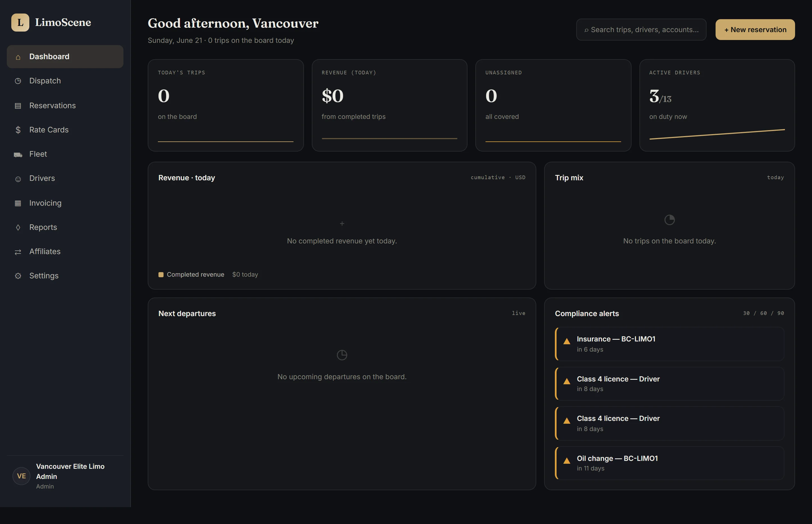Click "No trips on the board today." text
The image size is (812, 524).
669,241
